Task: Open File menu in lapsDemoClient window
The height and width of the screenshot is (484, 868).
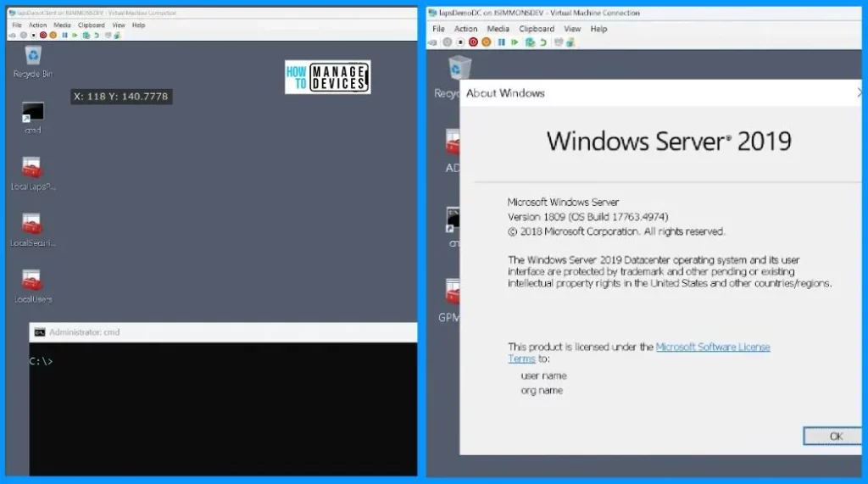Action: point(17,25)
